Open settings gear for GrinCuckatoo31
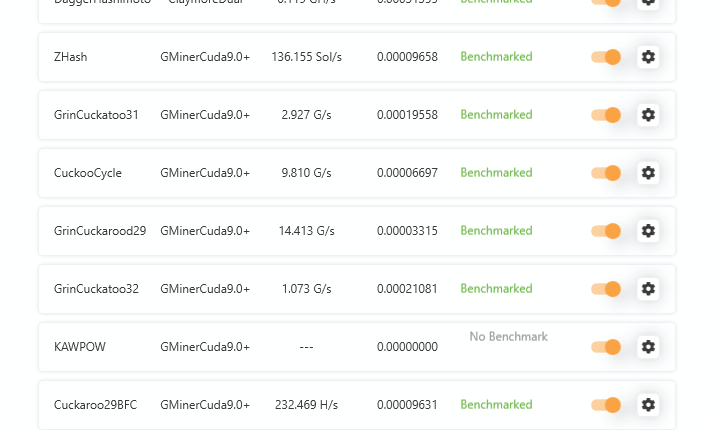Image resolution: width=711 pixels, height=430 pixels. pyautogui.click(x=648, y=115)
